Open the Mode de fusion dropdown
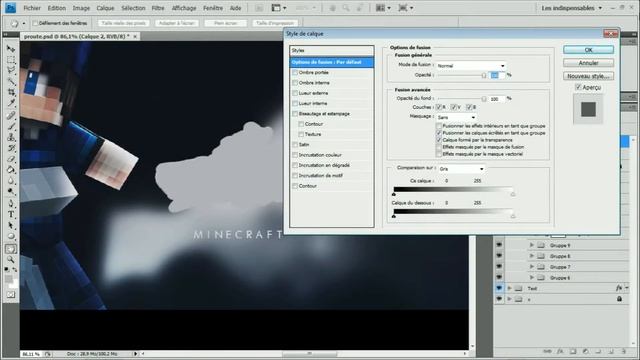Screen dimensions: 640x360 coord(471,65)
